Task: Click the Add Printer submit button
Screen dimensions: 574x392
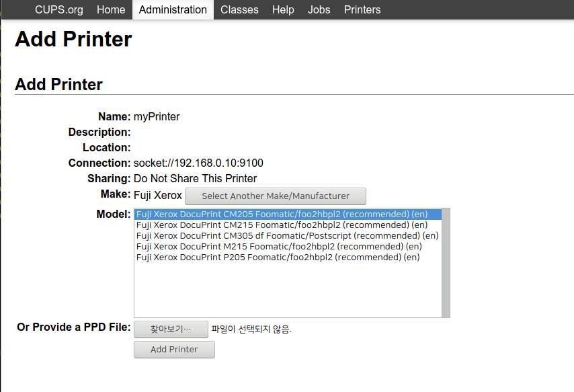Action: coord(174,350)
